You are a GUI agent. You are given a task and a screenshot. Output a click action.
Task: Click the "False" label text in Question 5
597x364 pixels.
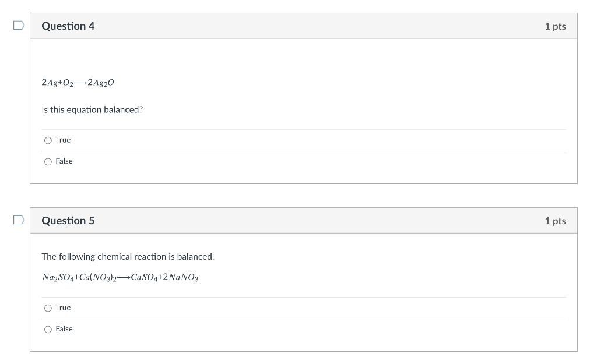[x=64, y=329]
